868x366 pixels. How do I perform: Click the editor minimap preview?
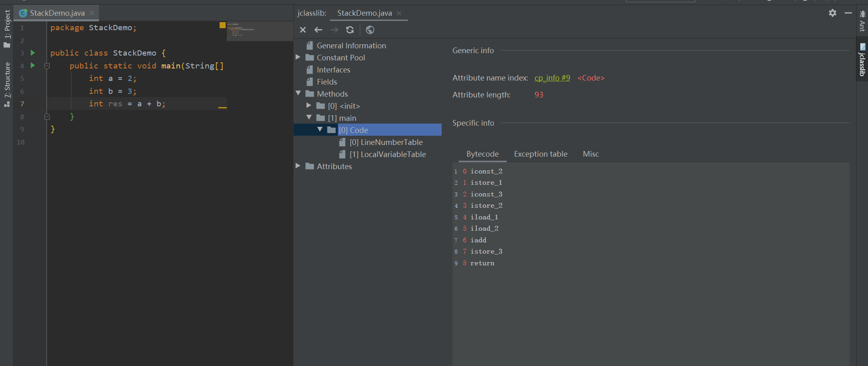click(x=260, y=31)
